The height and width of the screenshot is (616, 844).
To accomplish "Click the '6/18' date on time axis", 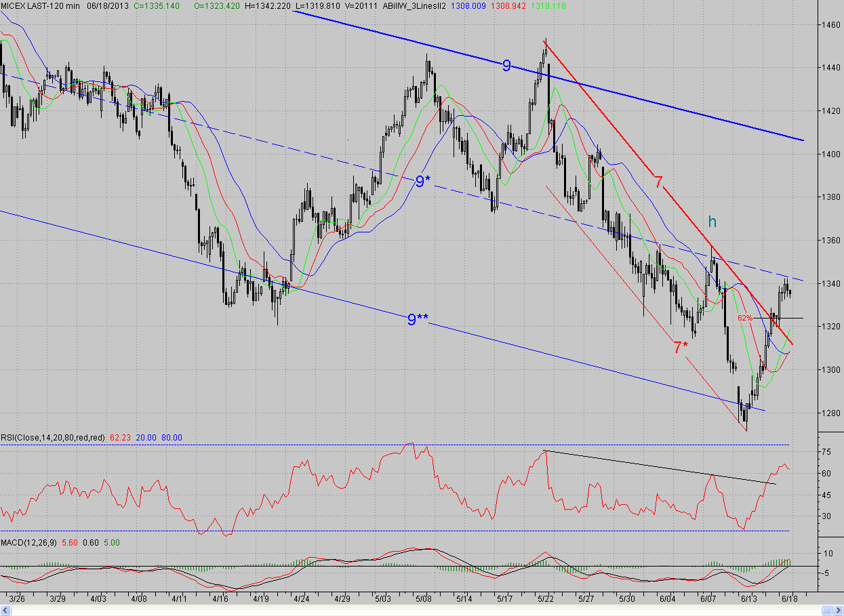I will pos(789,599).
